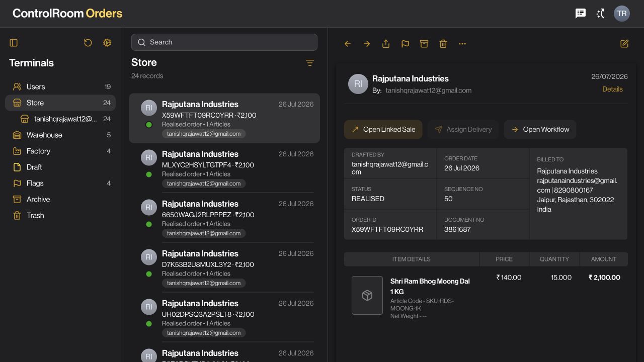Click the product package thumbnail icon
The width and height of the screenshot is (644, 362).
(367, 295)
